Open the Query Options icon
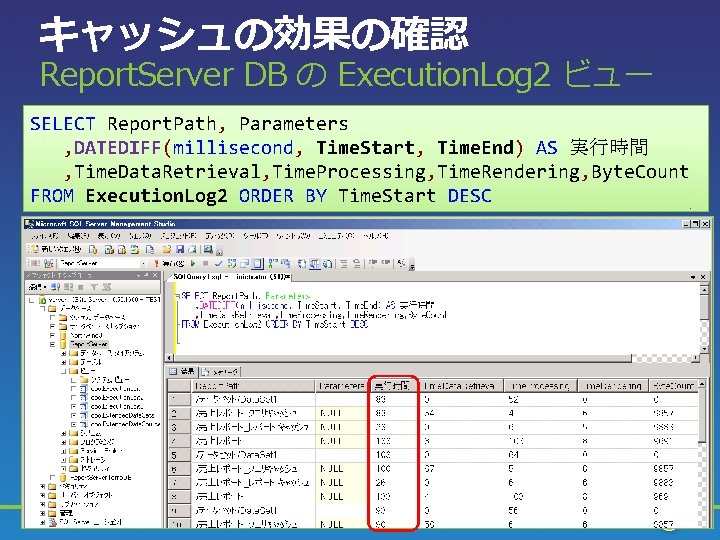Screen dimensions: 720x540 (x=245, y=264)
